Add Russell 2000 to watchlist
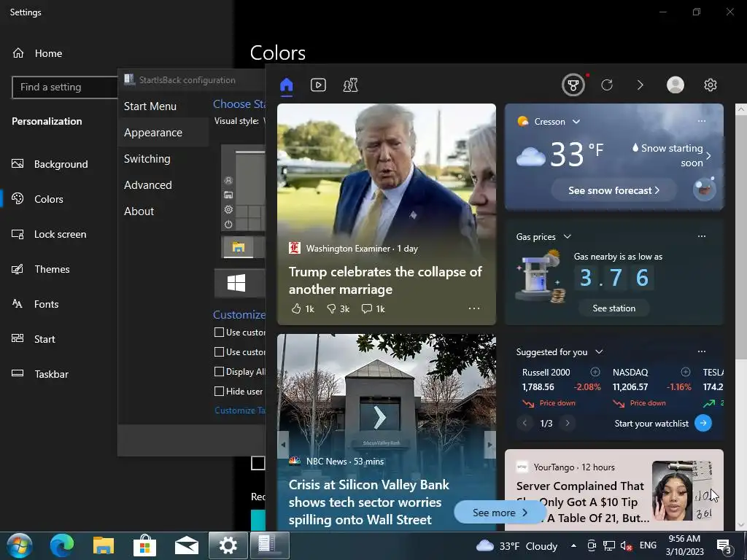Viewport: 747px width, 560px height. click(595, 372)
